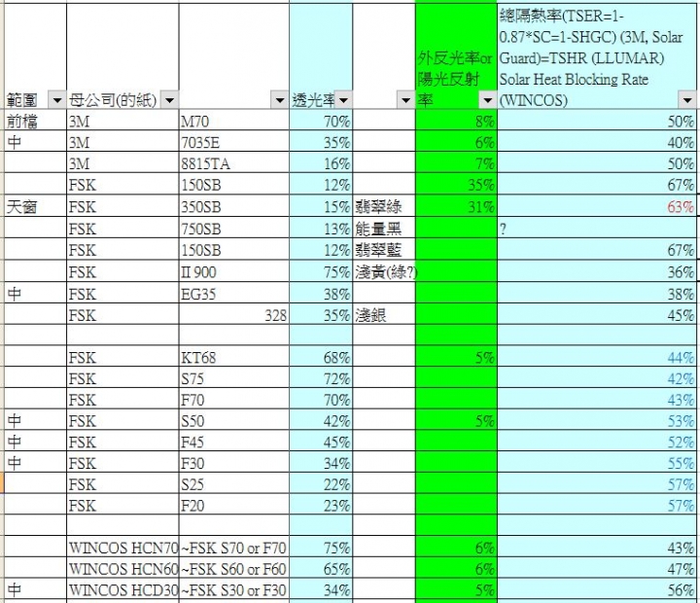Select the WINCOS HCD30 cell

[122, 589]
